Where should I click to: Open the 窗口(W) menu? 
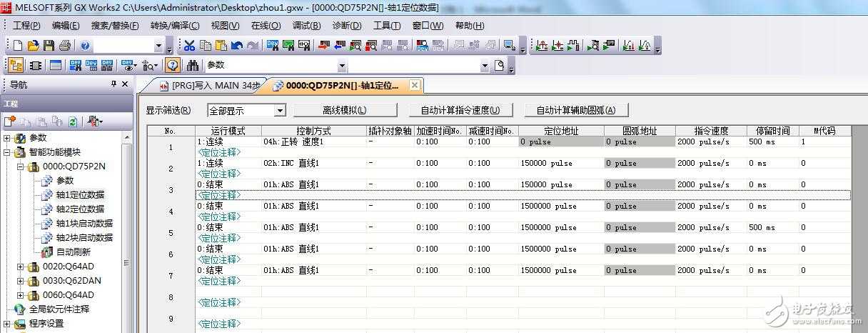point(428,26)
